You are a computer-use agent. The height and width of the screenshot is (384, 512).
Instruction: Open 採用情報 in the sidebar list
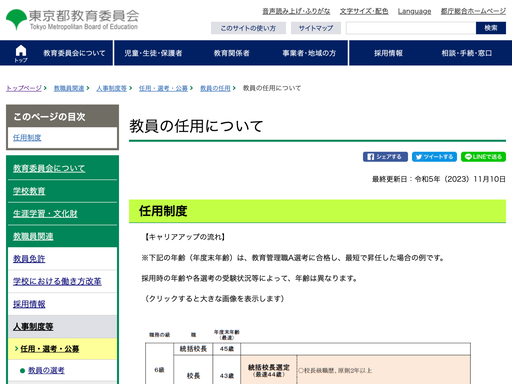[29, 304]
